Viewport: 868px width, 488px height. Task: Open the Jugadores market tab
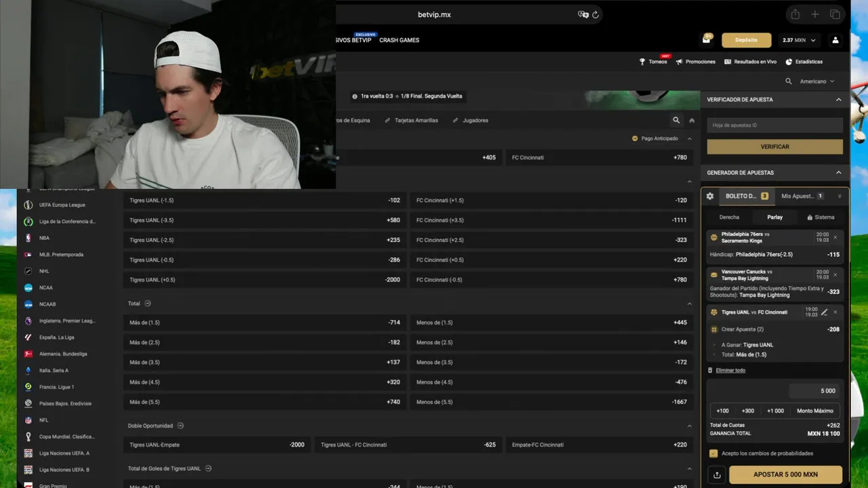(x=470, y=120)
